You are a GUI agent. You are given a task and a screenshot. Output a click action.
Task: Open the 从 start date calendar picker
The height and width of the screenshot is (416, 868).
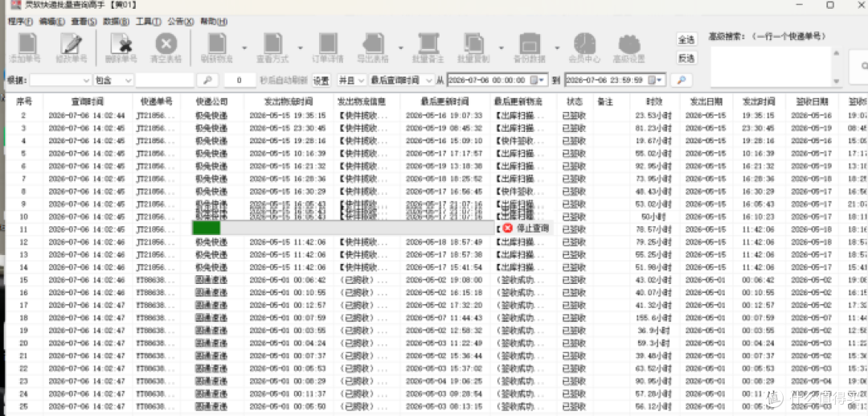tap(538, 80)
